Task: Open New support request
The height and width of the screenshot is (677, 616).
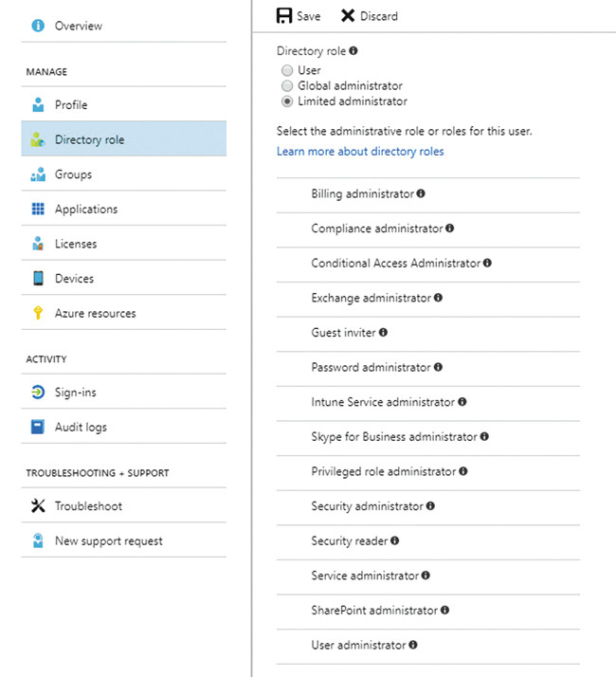Action: 108,541
